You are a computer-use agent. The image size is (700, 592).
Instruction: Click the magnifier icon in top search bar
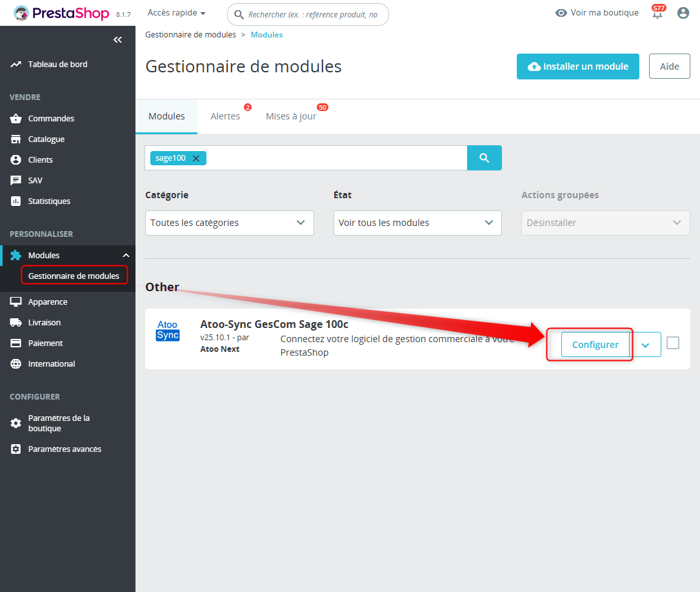(x=239, y=15)
